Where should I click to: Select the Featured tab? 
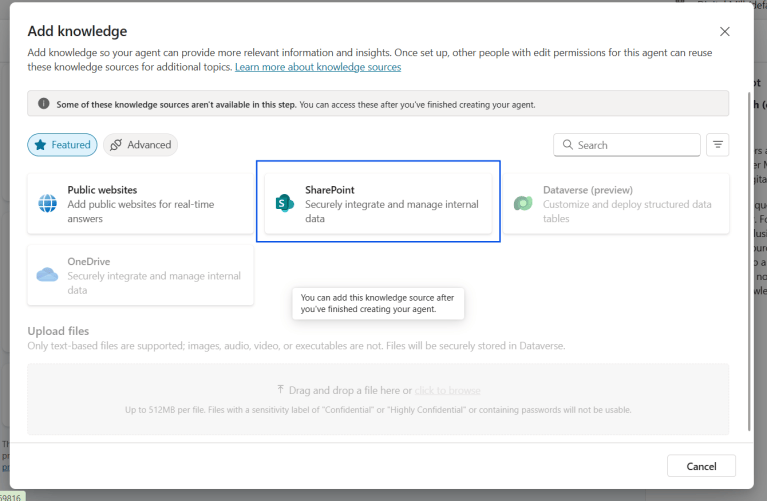tap(62, 145)
